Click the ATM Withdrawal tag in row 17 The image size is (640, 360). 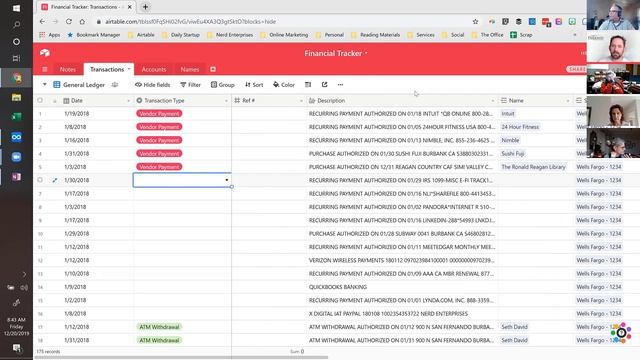point(159,327)
